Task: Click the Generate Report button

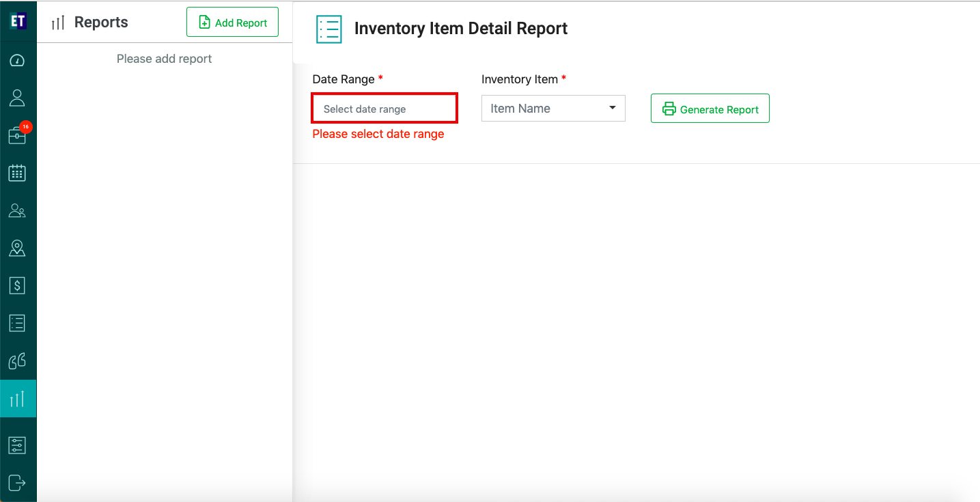Action: (710, 109)
